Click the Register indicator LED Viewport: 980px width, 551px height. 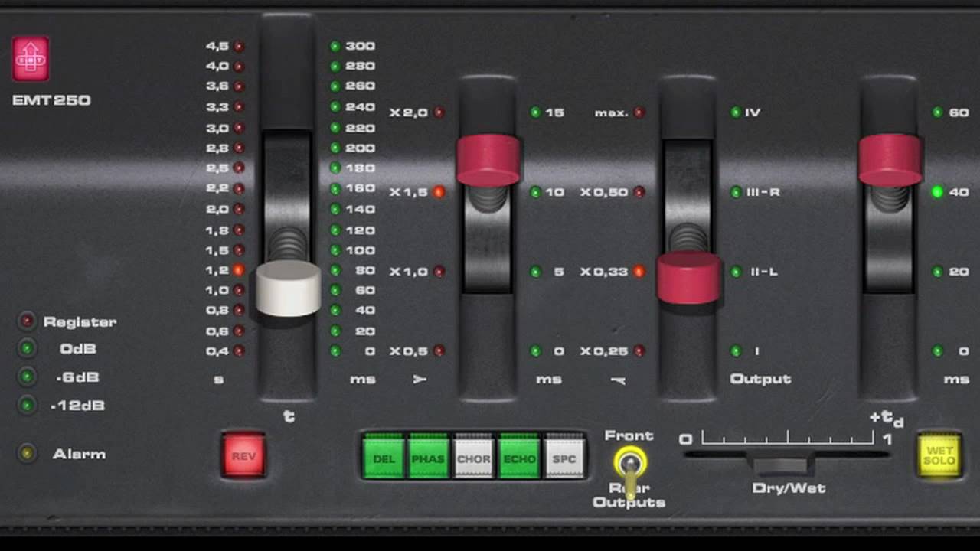pos(27,321)
